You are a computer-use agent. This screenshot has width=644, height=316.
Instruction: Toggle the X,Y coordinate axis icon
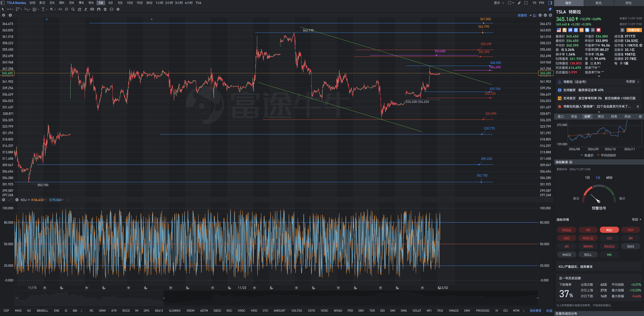[535, 15]
